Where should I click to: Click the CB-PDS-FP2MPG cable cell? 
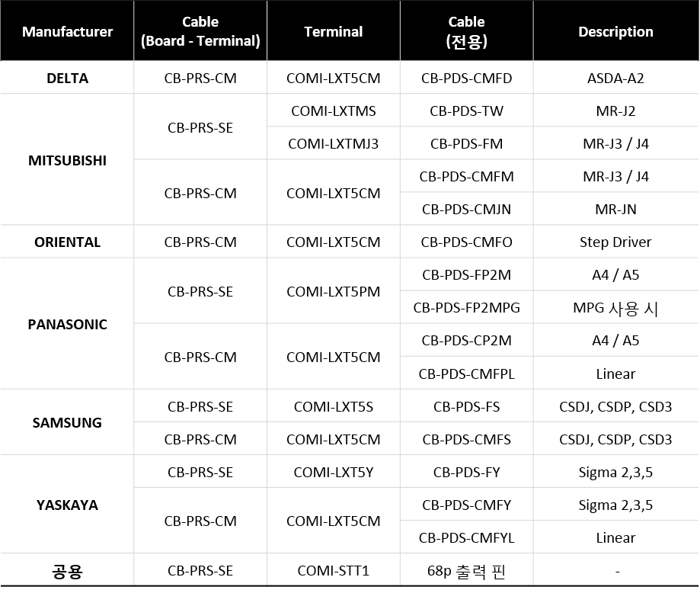click(x=466, y=308)
